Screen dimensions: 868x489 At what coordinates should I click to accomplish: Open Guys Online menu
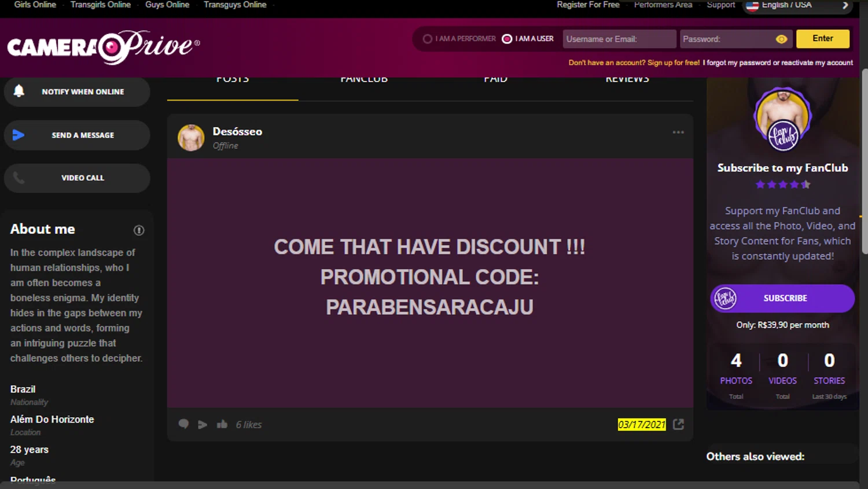167,5
